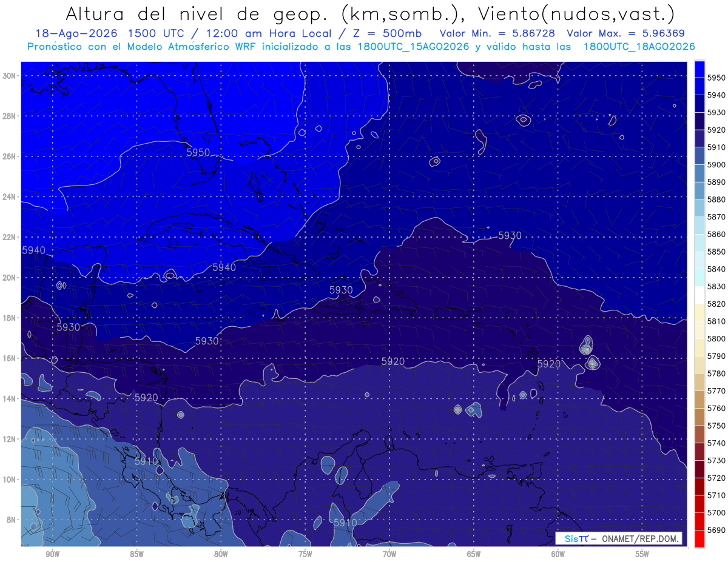Screen dimensions: 728x562
Task: Click the 5930 contour label near Hispaniola
Action: coord(341,290)
